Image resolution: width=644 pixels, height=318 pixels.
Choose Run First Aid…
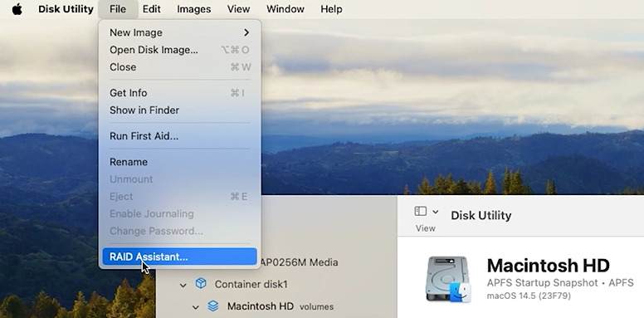(179, 136)
